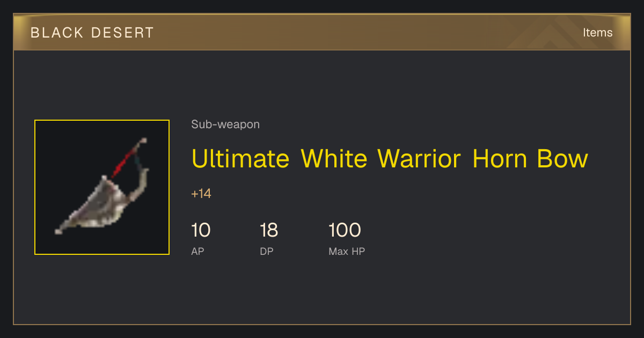644x338 pixels.
Task: Open the Items link in header
Action: click(x=597, y=33)
